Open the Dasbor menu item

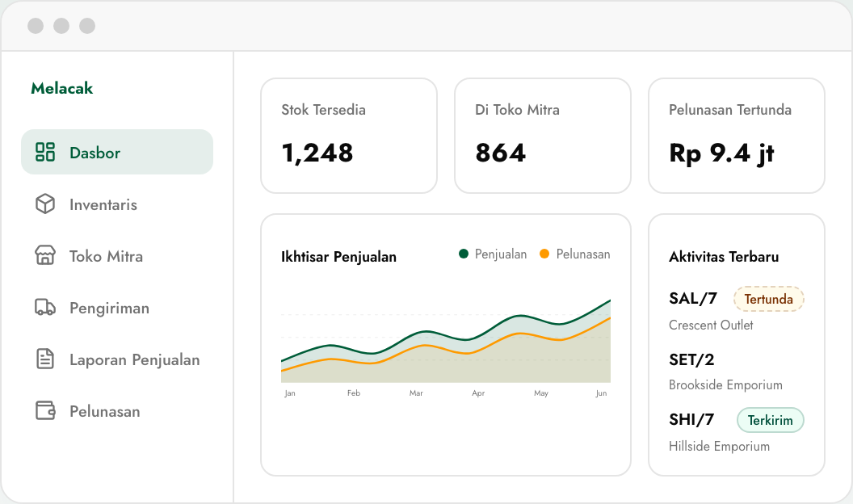click(x=117, y=152)
